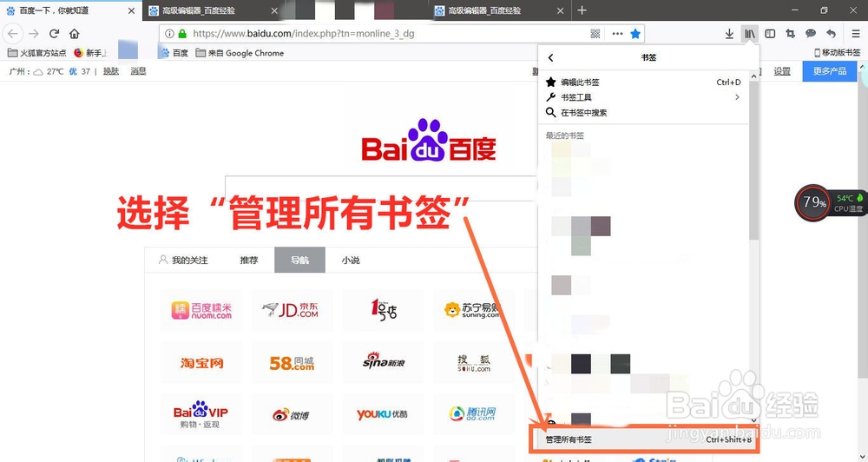This screenshot has height=462, width=868.
Task: Go back using the browser back arrow
Action: (x=13, y=34)
